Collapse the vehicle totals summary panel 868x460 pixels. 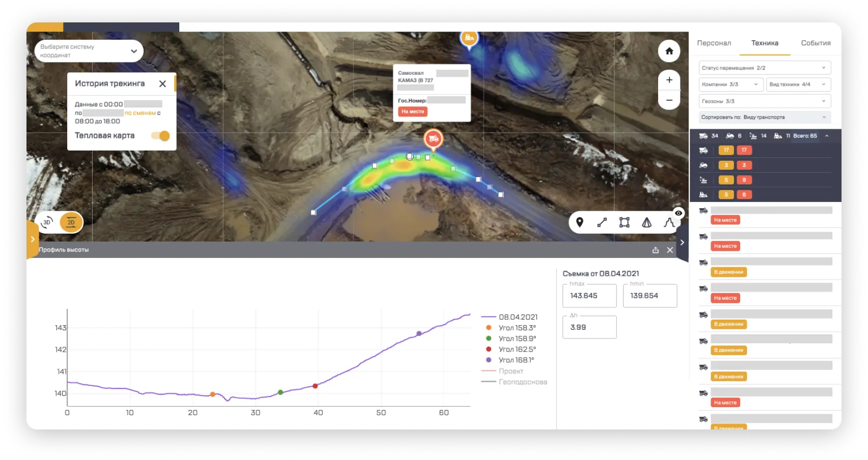pyautogui.click(x=826, y=136)
